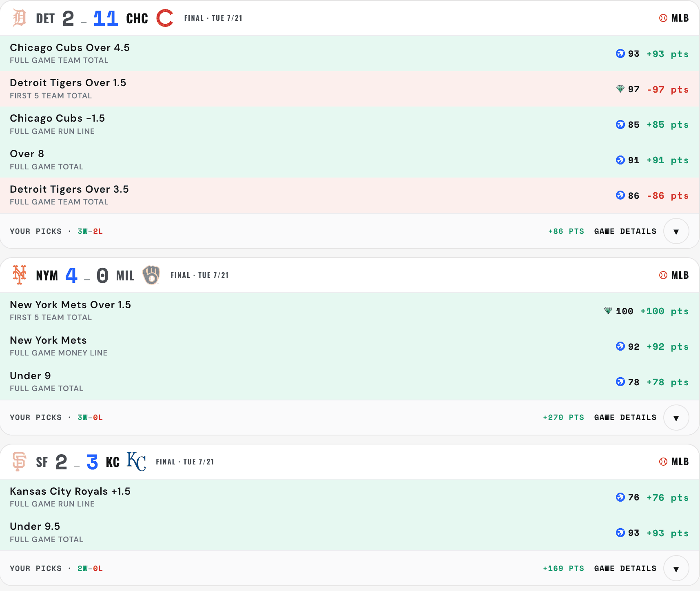Click the blue badge icon on the Over 8 pick

pyautogui.click(x=620, y=160)
